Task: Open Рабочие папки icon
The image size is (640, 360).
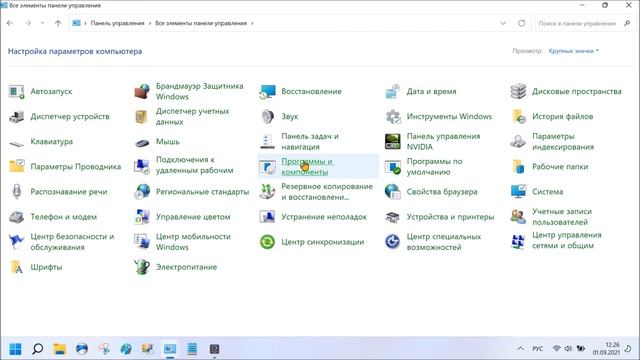Action: click(518, 167)
